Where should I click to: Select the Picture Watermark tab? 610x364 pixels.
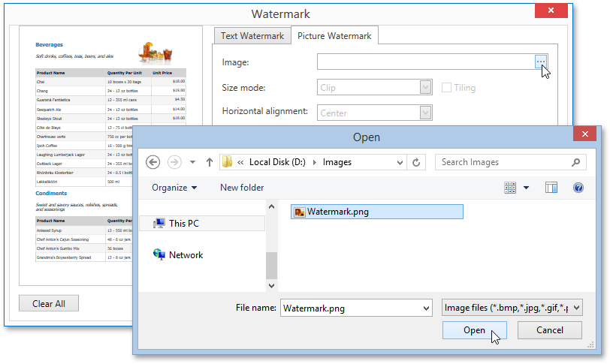point(334,36)
